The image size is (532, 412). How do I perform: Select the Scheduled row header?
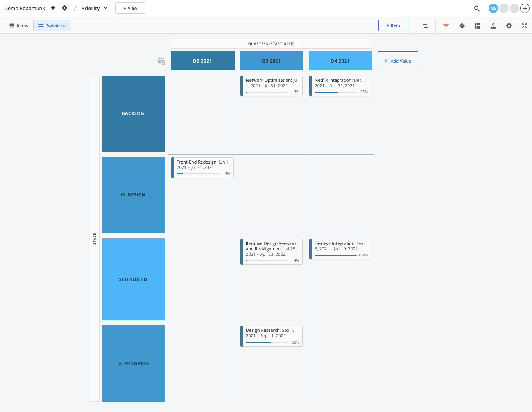(x=133, y=279)
